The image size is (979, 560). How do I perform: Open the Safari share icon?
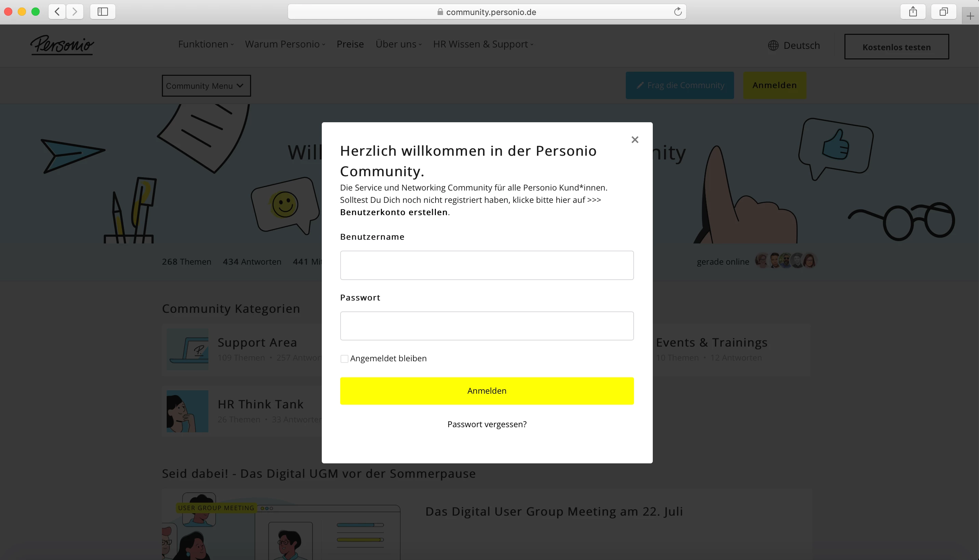(913, 12)
